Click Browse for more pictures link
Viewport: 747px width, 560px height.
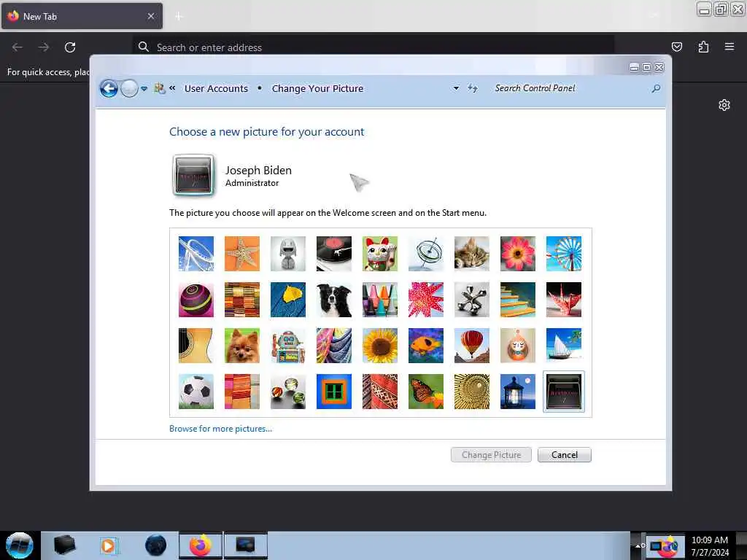[220, 429]
